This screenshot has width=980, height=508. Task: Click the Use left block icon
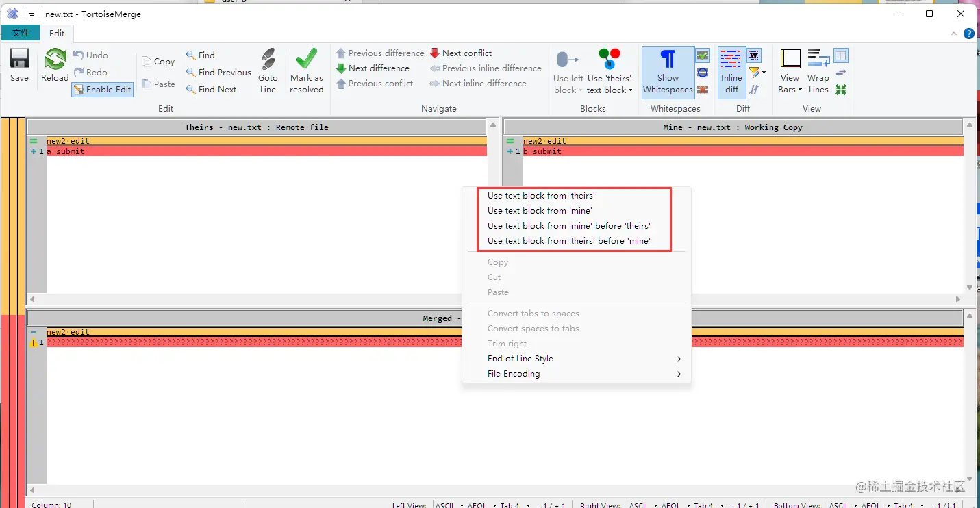click(x=568, y=60)
